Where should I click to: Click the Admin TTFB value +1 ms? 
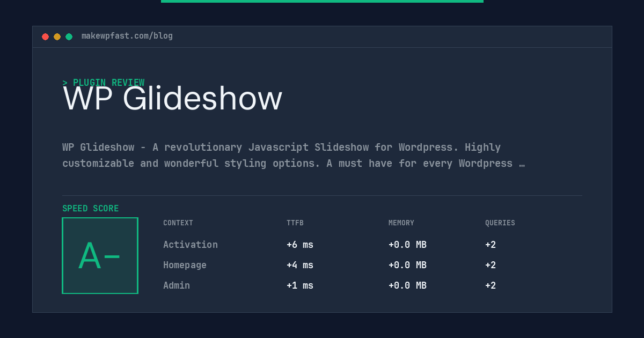pos(300,285)
